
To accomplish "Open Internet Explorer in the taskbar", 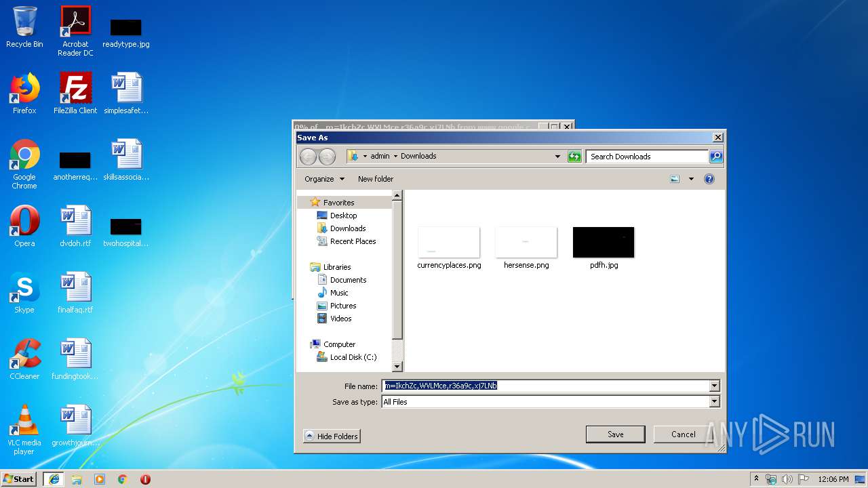I will point(54,479).
